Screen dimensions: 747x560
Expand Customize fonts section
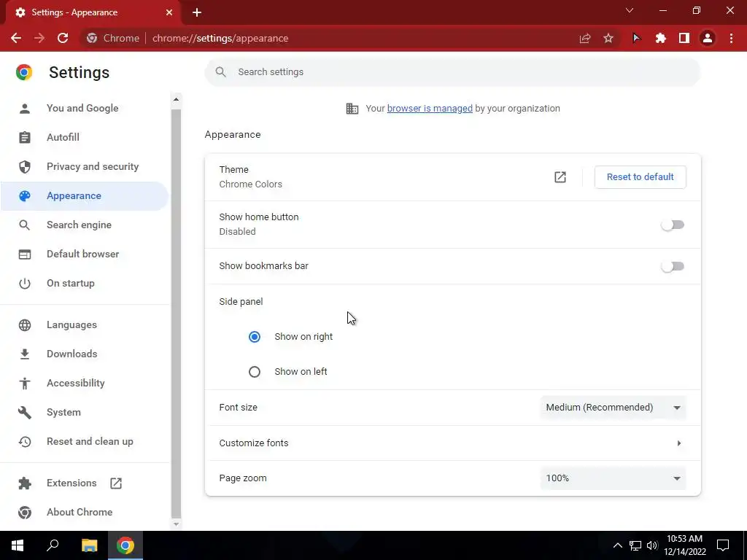[x=452, y=443]
